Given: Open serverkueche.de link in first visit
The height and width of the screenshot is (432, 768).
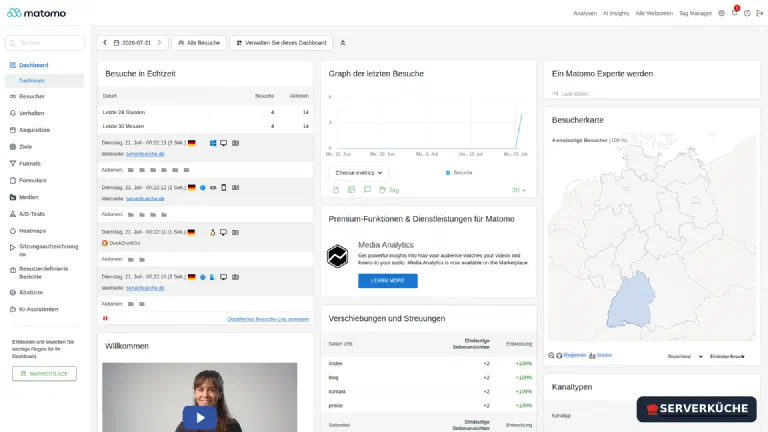Looking at the screenshot, I should [145, 154].
